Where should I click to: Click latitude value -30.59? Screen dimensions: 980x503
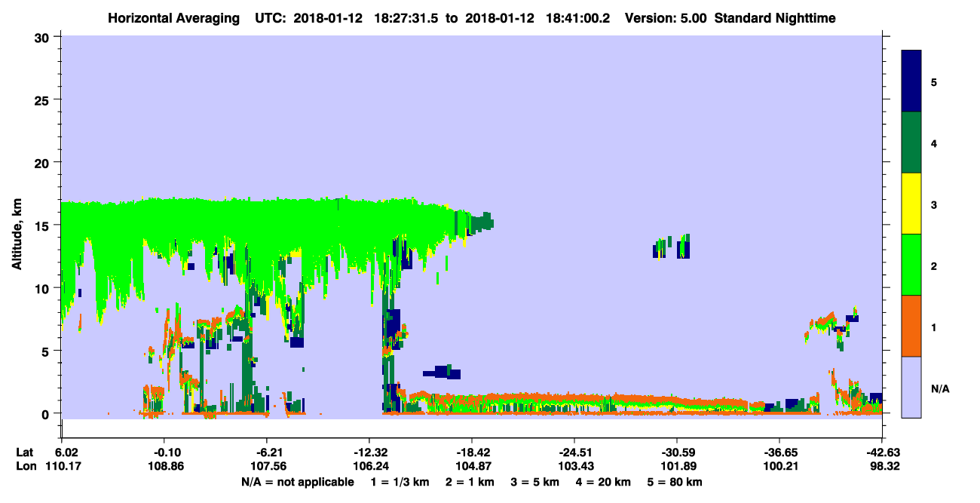(676, 452)
